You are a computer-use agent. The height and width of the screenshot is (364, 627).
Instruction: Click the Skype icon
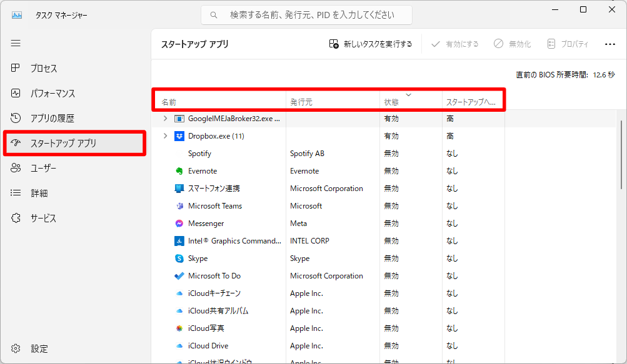pyautogui.click(x=179, y=258)
